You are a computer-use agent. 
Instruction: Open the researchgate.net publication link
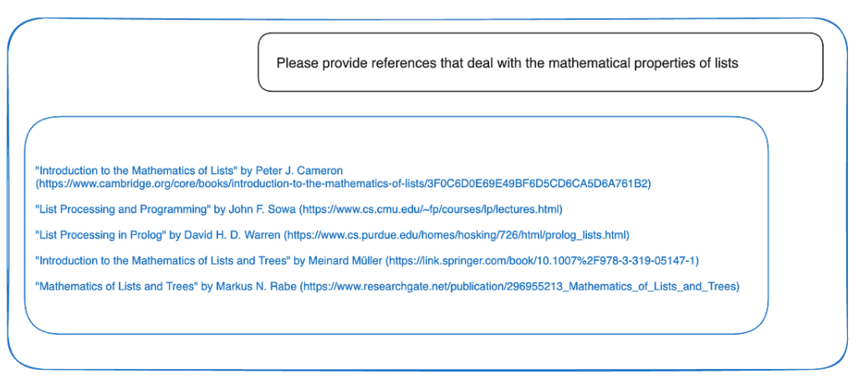coord(519,286)
